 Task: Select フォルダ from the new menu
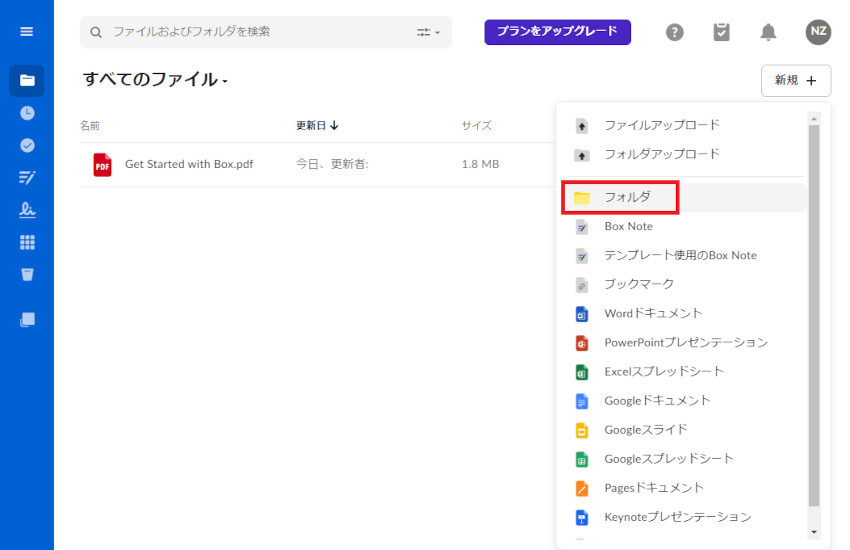627,197
